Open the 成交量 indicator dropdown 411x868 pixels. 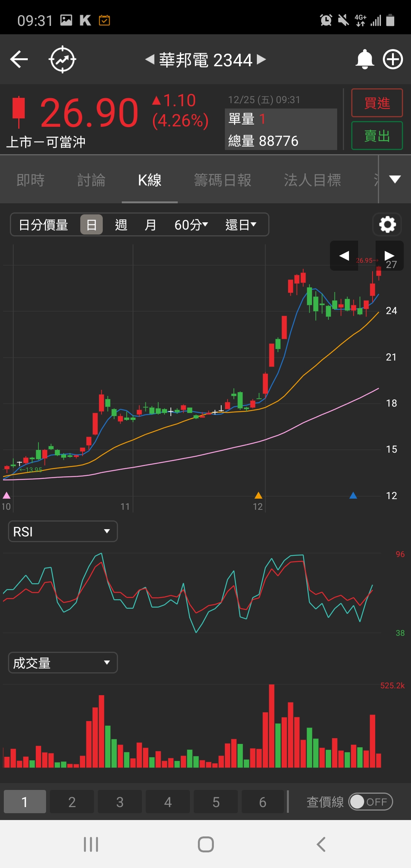tap(63, 663)
